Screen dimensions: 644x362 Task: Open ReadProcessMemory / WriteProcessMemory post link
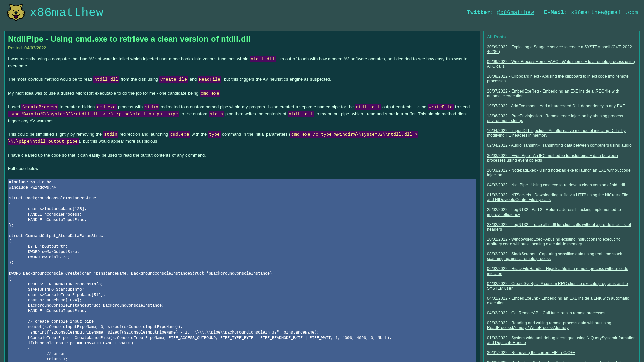click(549, 325)
